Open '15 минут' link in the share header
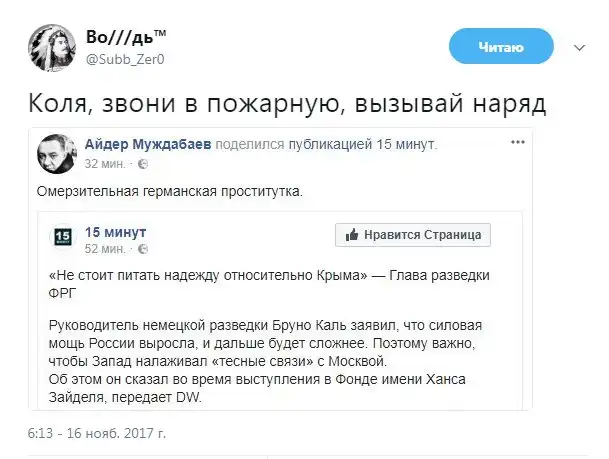Viewport: 609px width, 459px height. click(x=408, y=144)
